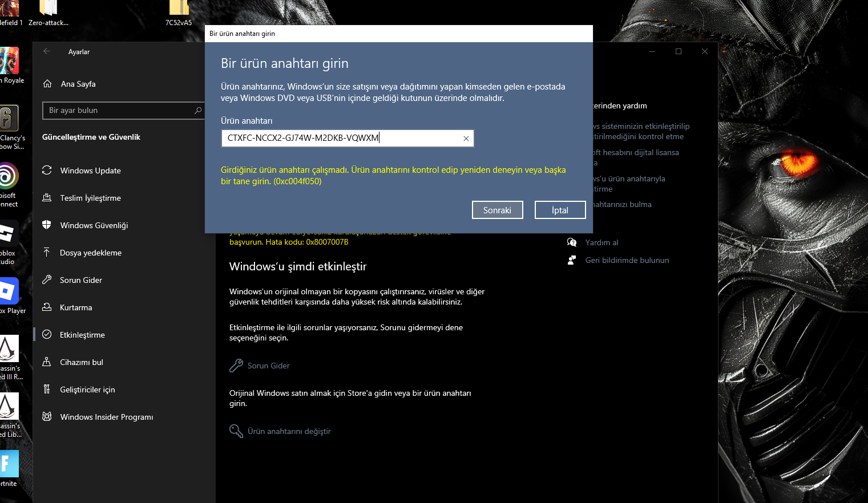This screenshot has width=868, height=503.
Task: Focus the Bir ayar bulun search box
Action: (x=123, y=110)
